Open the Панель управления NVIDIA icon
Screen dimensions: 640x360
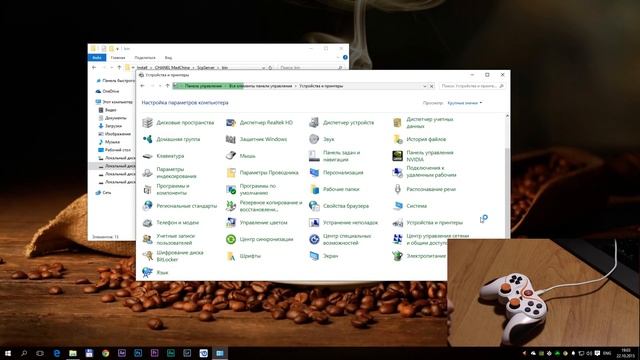click(x=397, y=156)
